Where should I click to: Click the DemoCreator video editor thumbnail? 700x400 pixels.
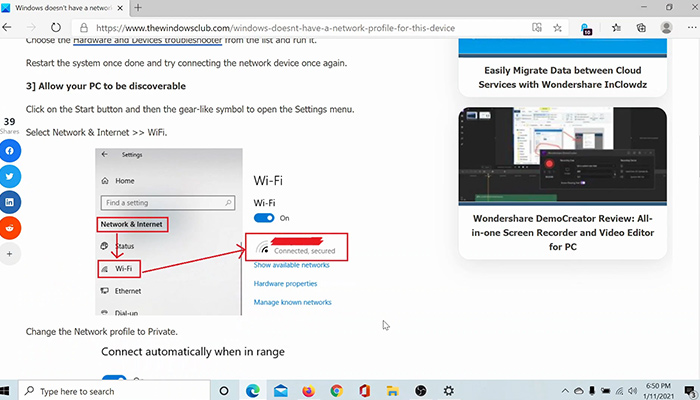[x=562, y=156]
